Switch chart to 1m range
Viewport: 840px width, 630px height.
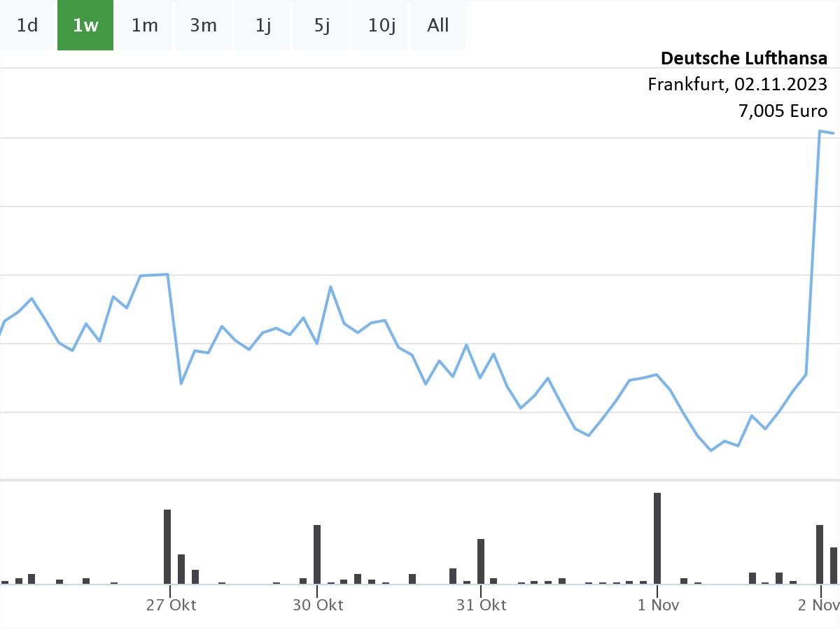pos(144,26)
